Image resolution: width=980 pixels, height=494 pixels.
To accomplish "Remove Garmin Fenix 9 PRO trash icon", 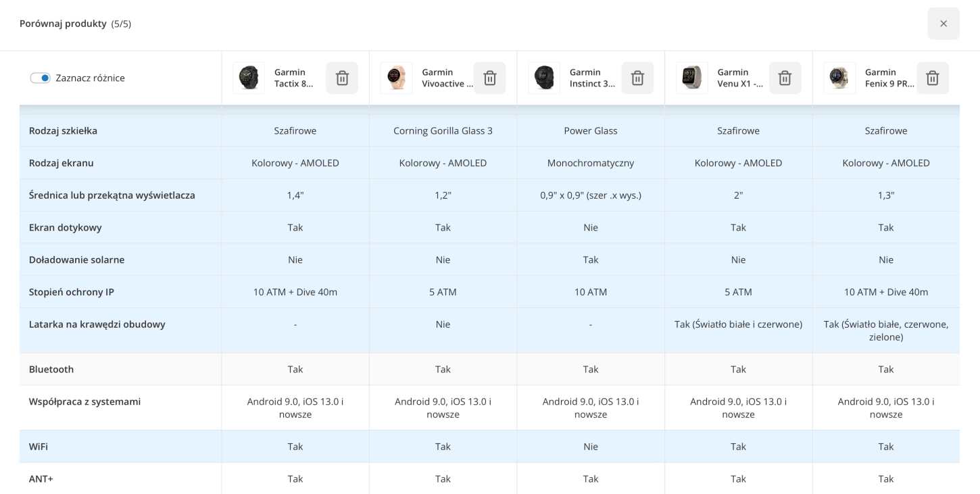I will 933,78.
